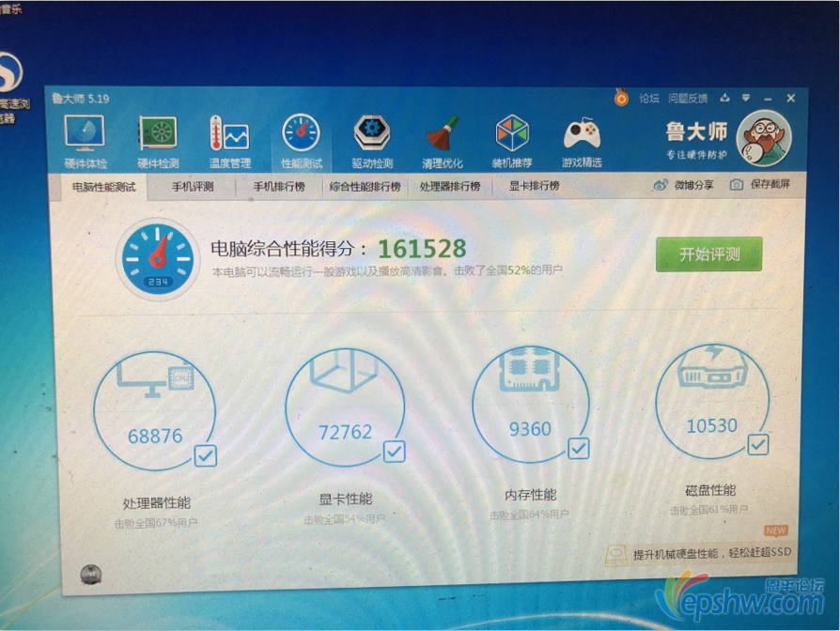Close the 鲁大师 window
Viewport: 840px width, 631px height.
pyautogui.click(x=791, y=99)
